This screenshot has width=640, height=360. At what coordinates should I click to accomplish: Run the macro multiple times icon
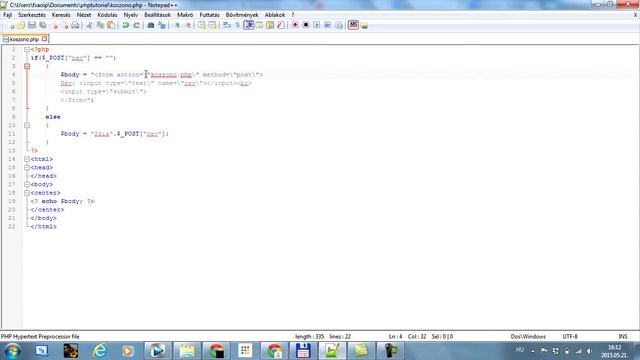[x=327, y=25]
